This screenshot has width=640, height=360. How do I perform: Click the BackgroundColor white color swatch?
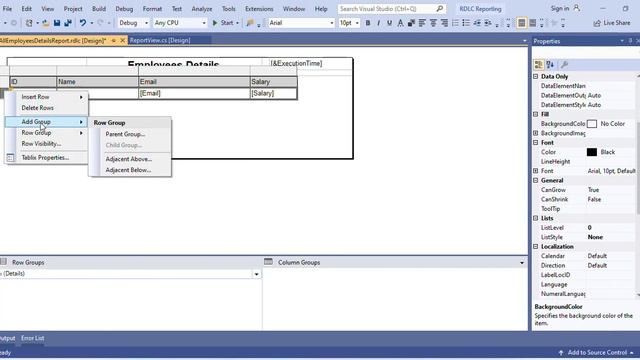tap(591, 124)
